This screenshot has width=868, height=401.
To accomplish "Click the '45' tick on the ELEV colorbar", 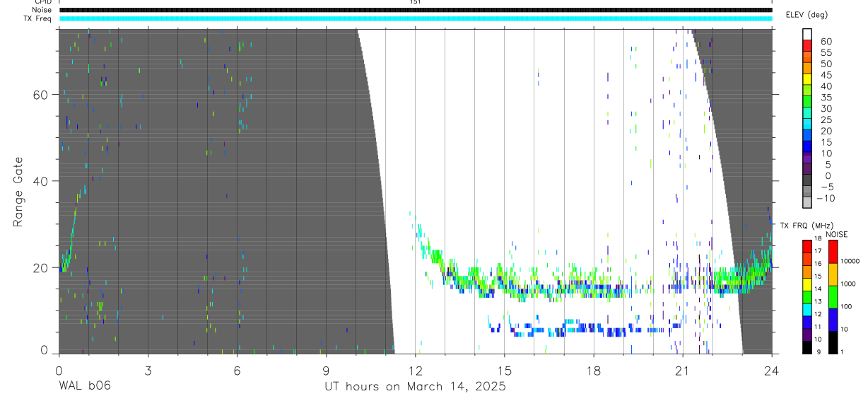I will 825,75.
